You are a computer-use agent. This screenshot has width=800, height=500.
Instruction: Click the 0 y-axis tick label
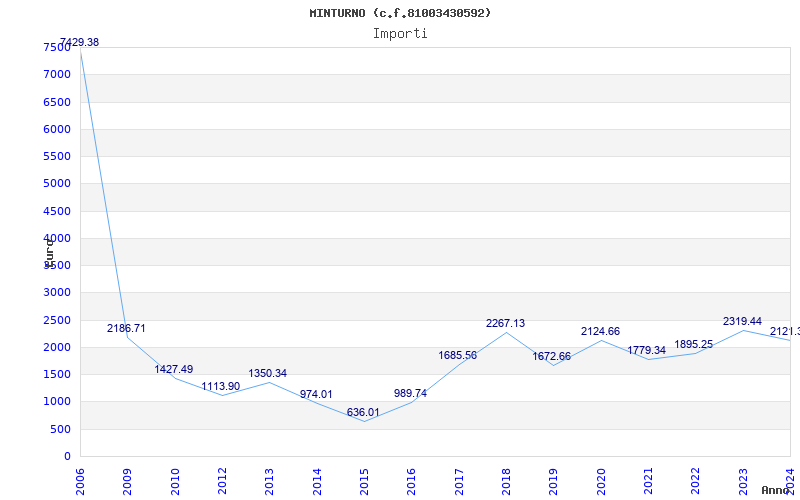pos(67,457)
